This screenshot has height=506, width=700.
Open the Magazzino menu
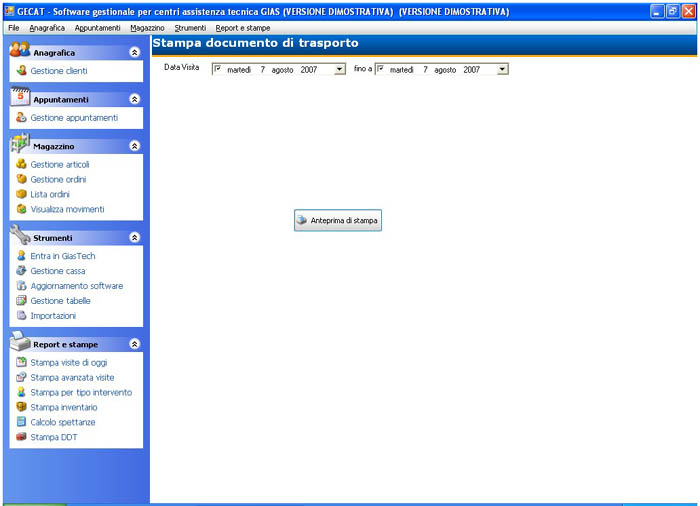[147, 28]
